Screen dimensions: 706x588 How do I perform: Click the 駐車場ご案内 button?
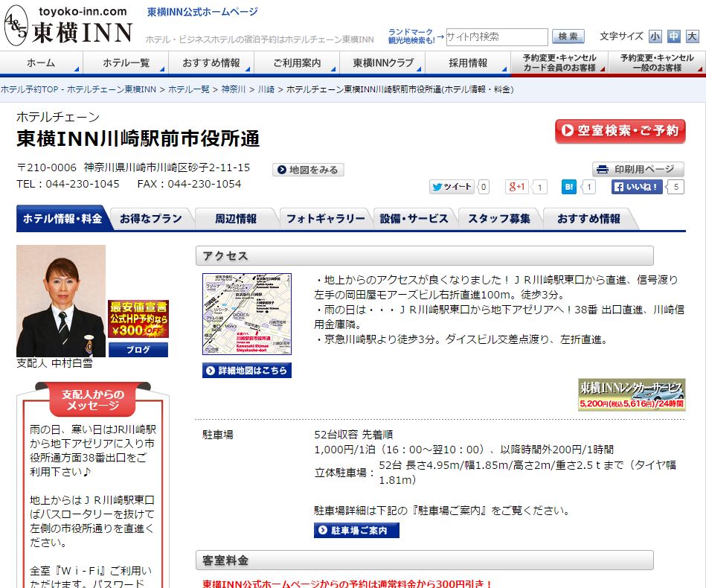click(x=356, y=531)
